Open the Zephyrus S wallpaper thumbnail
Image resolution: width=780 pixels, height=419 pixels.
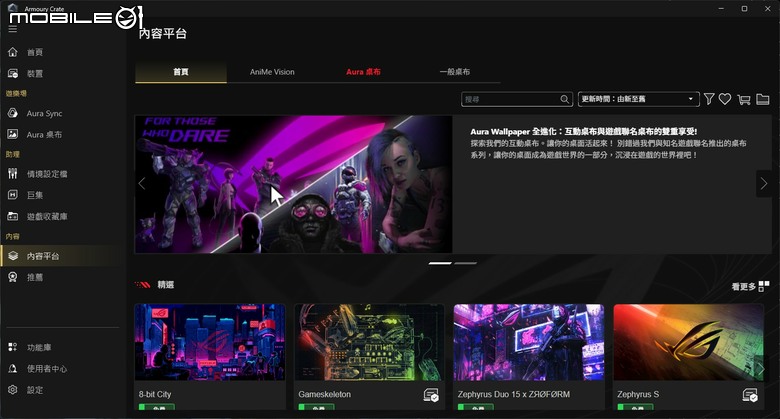coord(688,342)
